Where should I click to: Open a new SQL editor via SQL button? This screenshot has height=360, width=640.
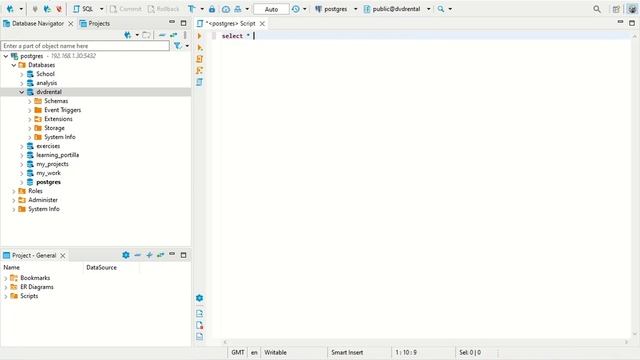pos(83,9)
